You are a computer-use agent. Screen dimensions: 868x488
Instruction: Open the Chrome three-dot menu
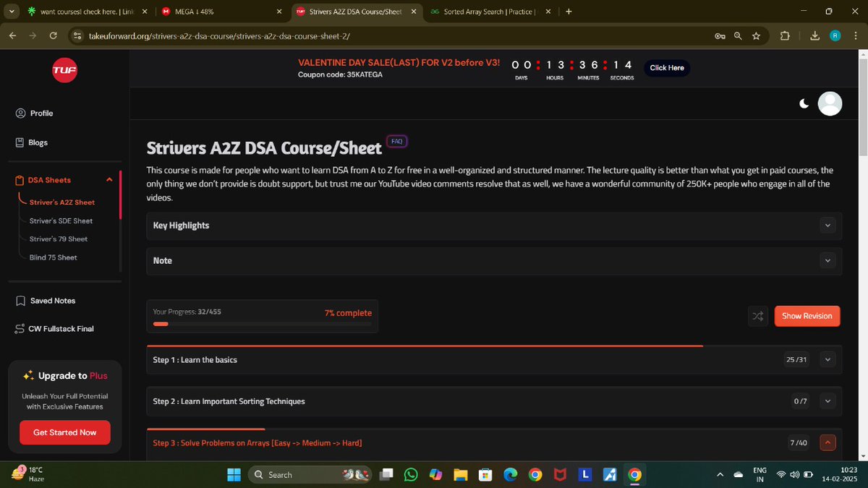856,35
